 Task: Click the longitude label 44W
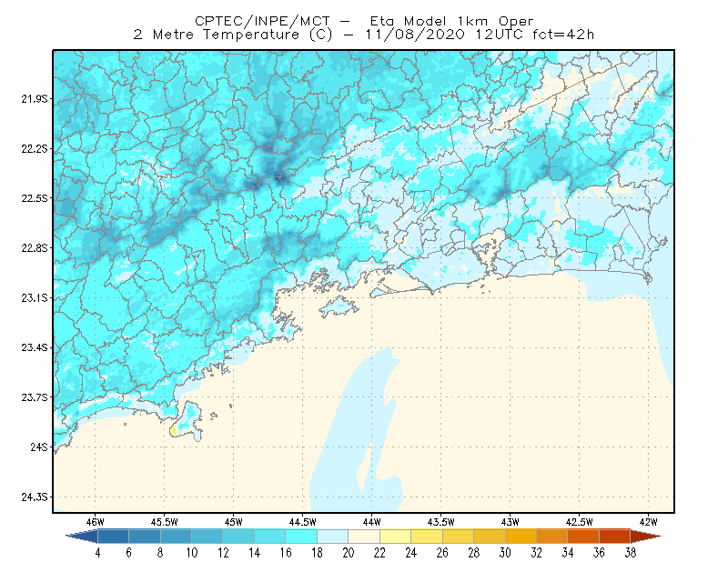click(372, 522)
